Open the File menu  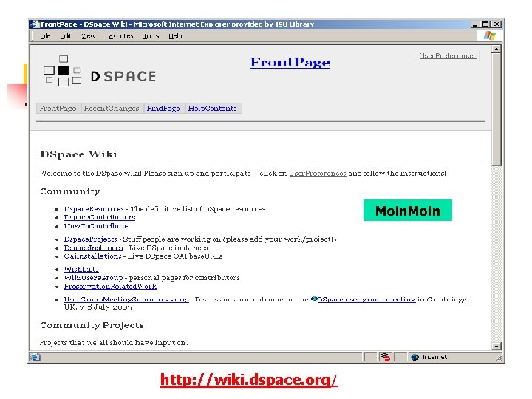pyautogui.click(x=45, y=36)
